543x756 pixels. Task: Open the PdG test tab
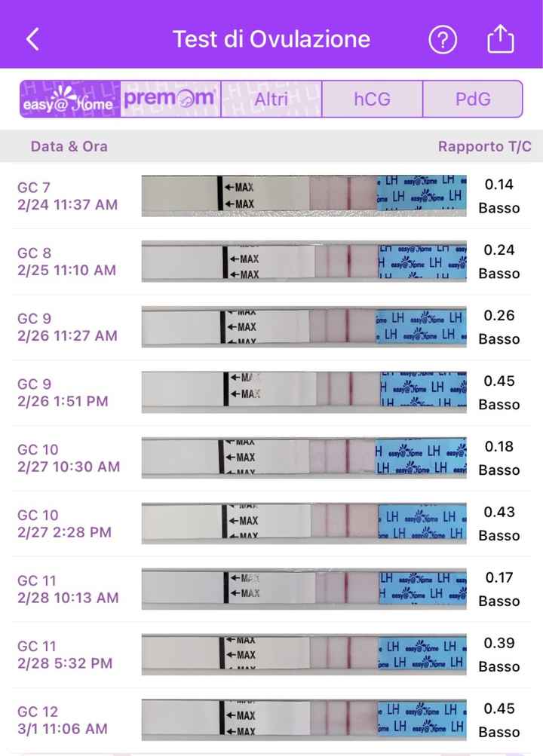pyautogui.click(x=473, y=99)
